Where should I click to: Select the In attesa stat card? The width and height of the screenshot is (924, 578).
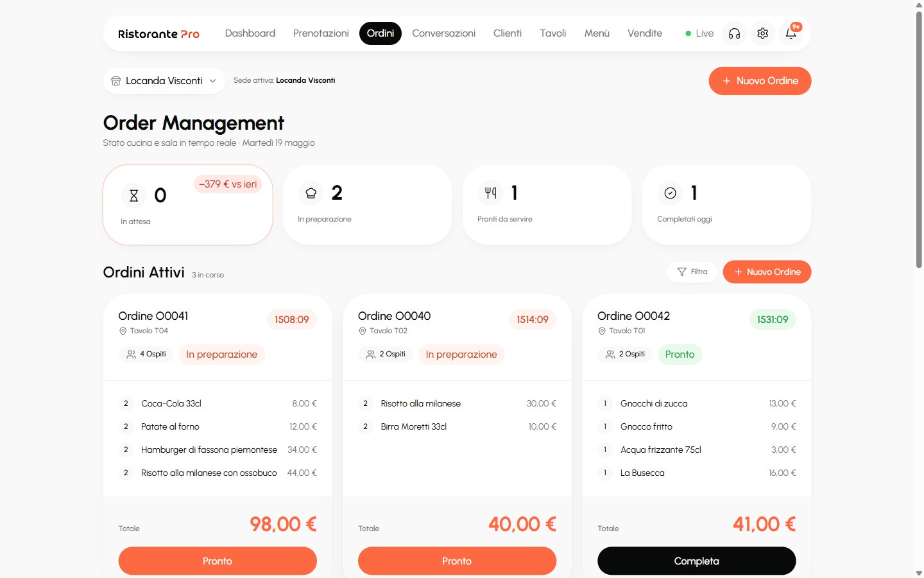[188, 205]
